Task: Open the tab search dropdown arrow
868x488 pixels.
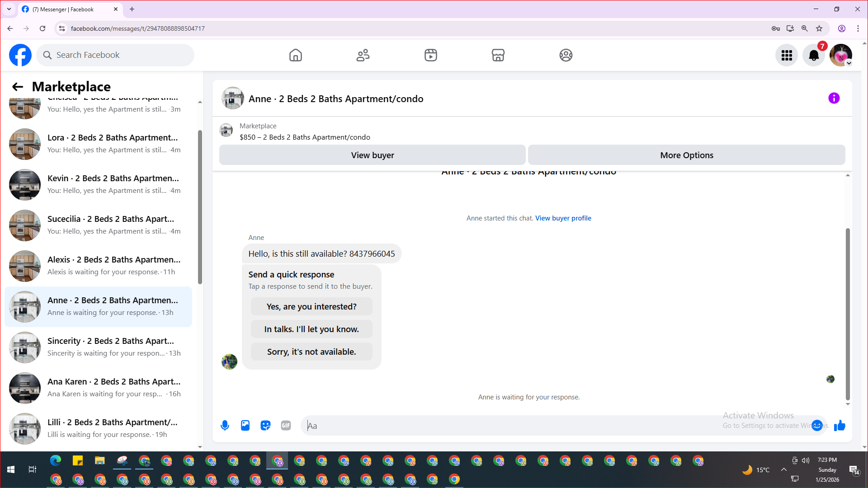Action: (x=9, y=9)
